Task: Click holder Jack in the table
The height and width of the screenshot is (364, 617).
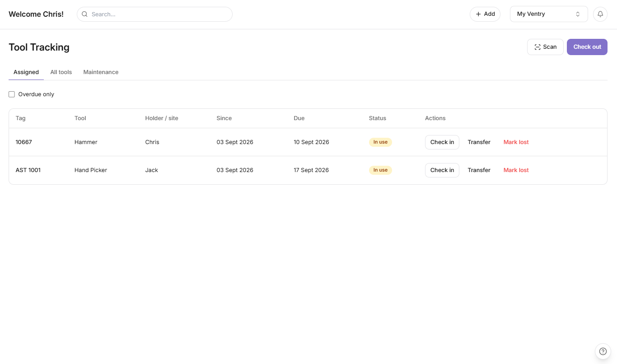Action: [152, 170]
